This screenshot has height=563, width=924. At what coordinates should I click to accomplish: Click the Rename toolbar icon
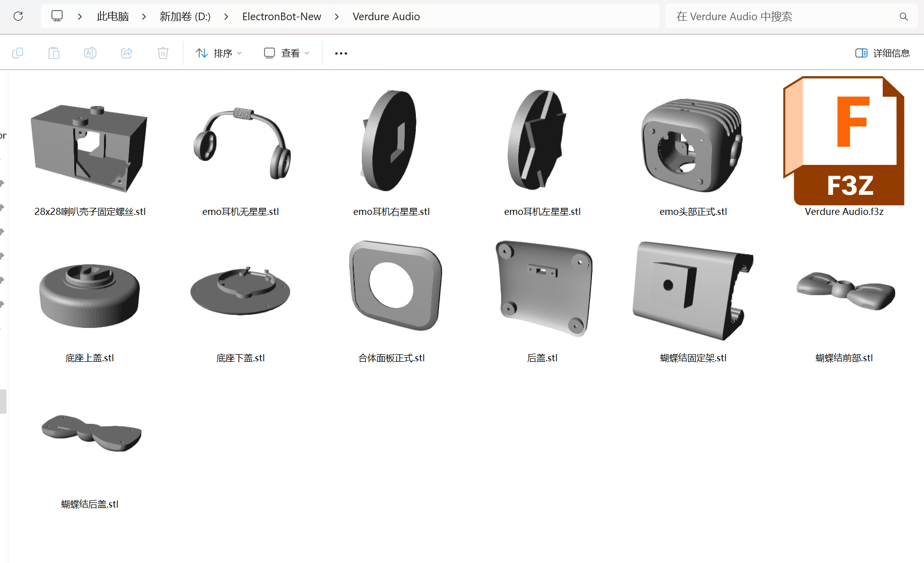click(x=90, y=53)
